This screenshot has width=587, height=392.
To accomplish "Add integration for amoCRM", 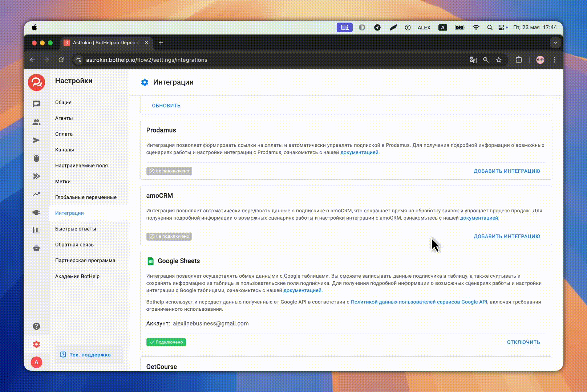I will point(507,236).
